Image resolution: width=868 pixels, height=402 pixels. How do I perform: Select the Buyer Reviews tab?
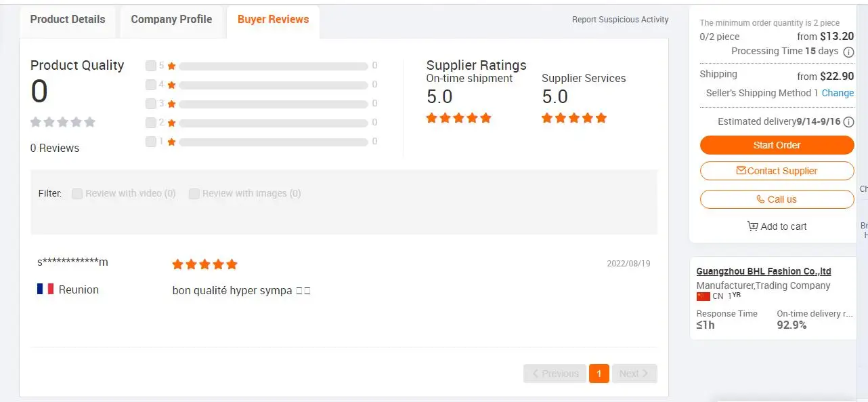273,20
